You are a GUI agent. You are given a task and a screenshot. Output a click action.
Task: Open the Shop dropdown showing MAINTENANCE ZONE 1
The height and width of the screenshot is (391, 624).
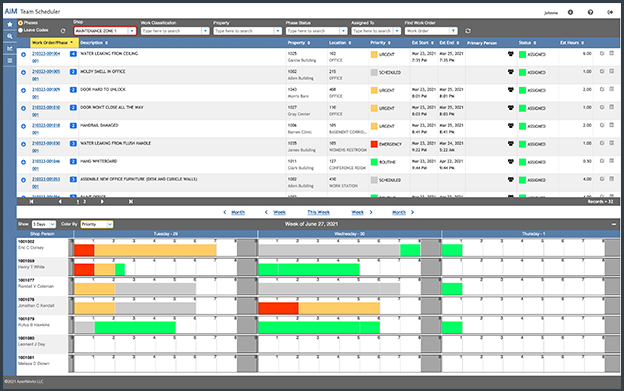(105, 31)
